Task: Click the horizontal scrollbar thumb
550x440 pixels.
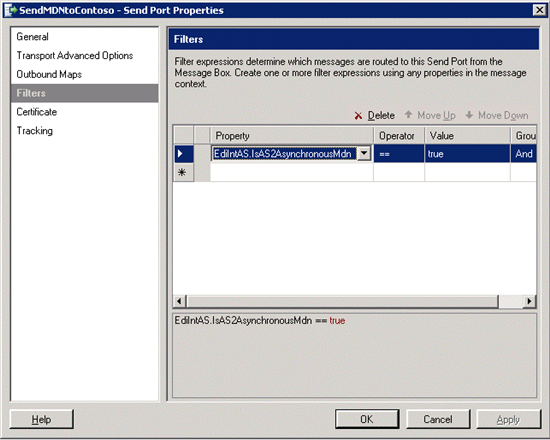Action: coord(342,301)
